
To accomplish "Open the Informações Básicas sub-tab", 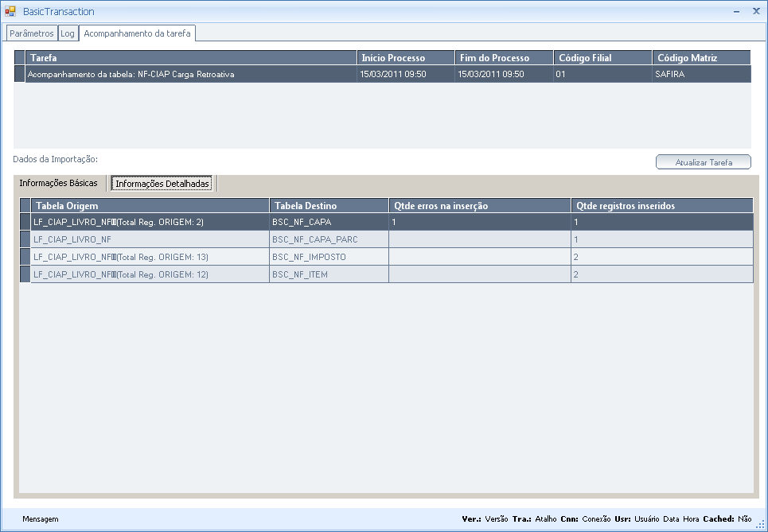I will pyautogui.click(x=58, y=183).
